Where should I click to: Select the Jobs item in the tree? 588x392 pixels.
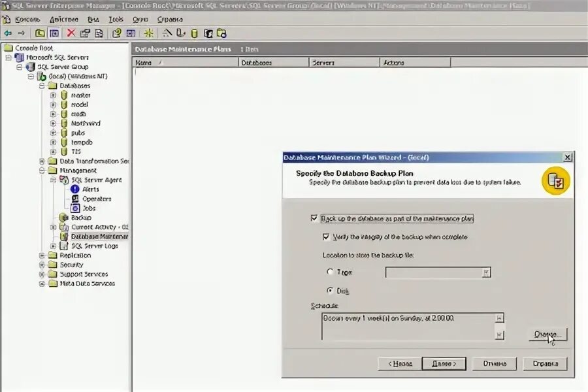[89, 208]
